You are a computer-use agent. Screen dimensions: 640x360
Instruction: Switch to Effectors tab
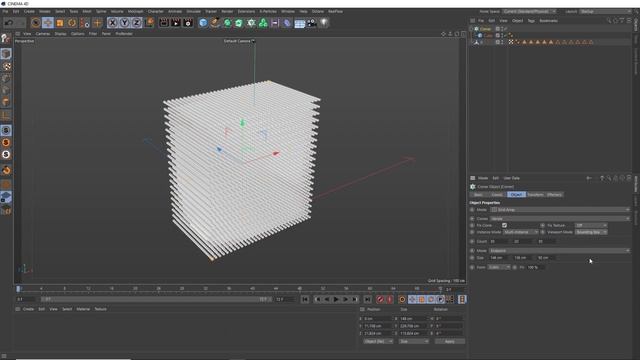(554, 195)
